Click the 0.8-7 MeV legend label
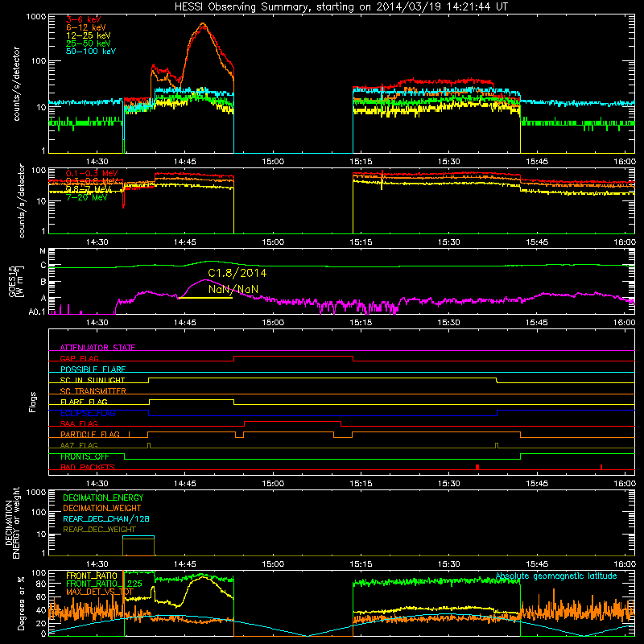This screenshot has height=644, width=644. [89, 189]
